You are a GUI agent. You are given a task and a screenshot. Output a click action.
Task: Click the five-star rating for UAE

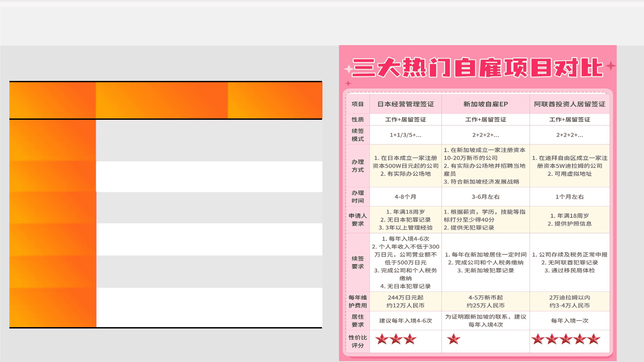pyautogui.click(x=566, y=339)
